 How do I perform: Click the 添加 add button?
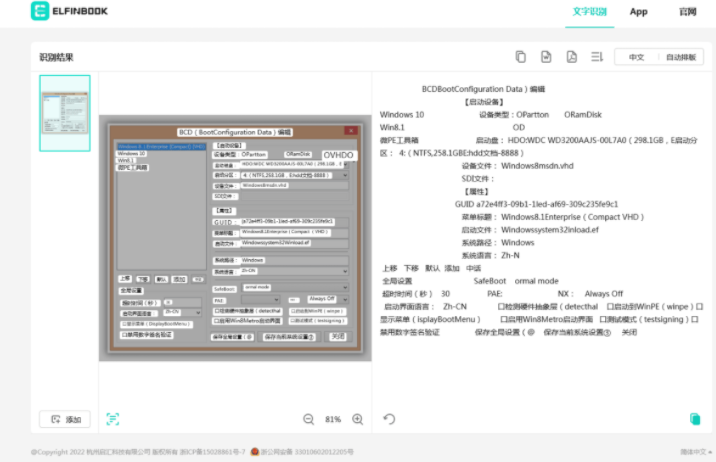[x=65, y=419]
